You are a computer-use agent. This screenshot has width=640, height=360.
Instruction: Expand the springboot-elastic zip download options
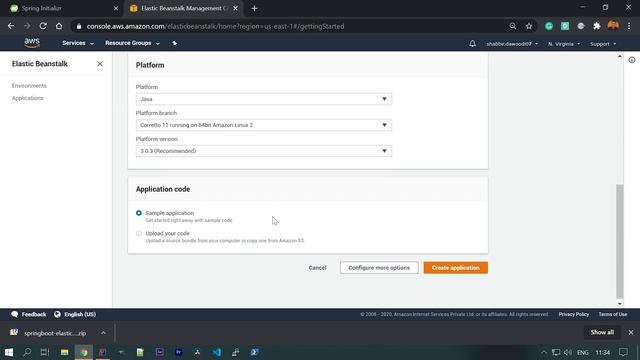point(103,333)
